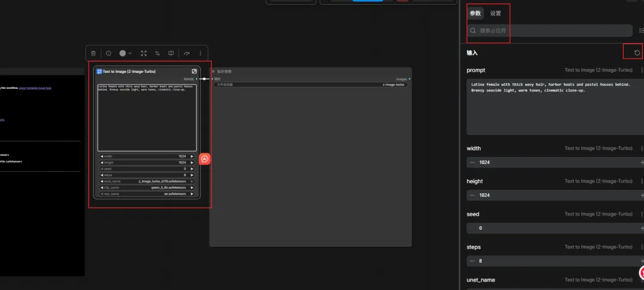
Task: Delete the selected node with the trash icon
Action: 93,53
